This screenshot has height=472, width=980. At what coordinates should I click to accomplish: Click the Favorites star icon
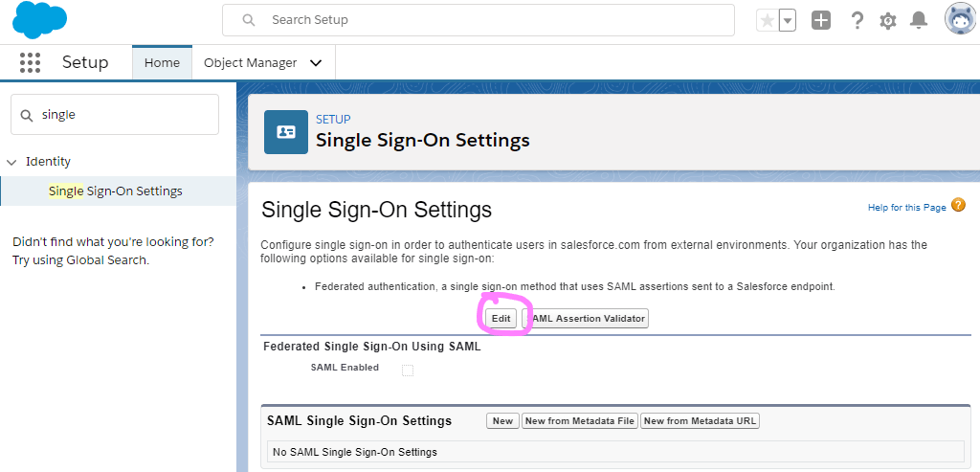pos(767,20)
